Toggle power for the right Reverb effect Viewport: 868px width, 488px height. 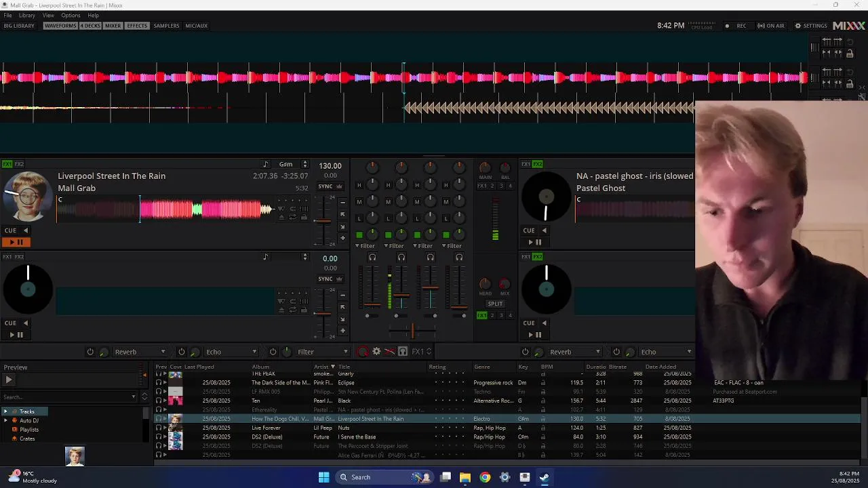pos(526,352)
